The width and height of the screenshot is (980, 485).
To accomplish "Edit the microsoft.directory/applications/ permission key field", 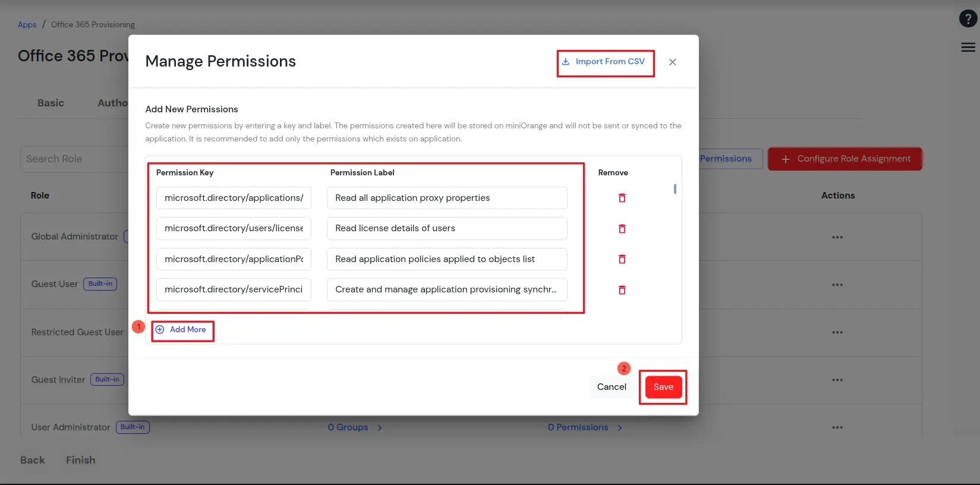I will click(x=234, y=198).
